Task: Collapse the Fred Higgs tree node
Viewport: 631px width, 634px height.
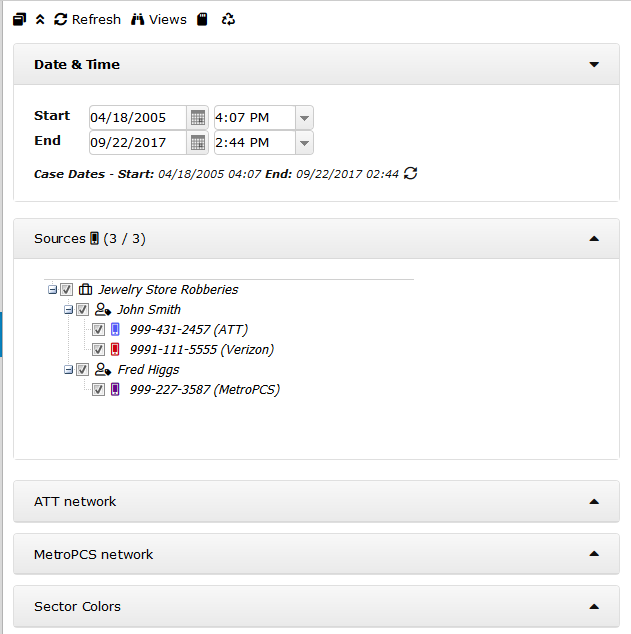Action: 69,370
